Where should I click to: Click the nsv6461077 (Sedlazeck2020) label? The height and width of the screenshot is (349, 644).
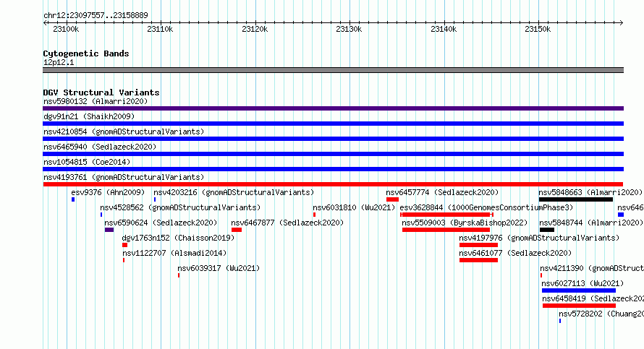pyautogui.click(x=515, y=253)
